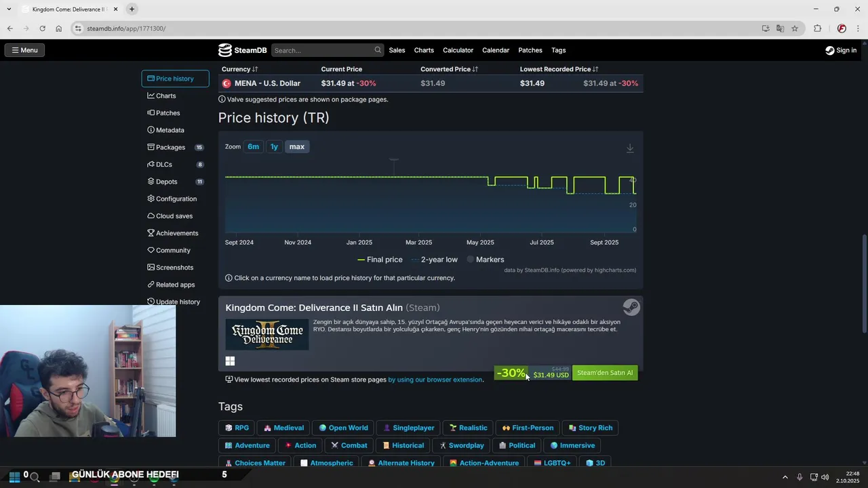Screen dimensions: 868x488
Task: Click the Steam'den Satın Al button
Action: (605, 373)
